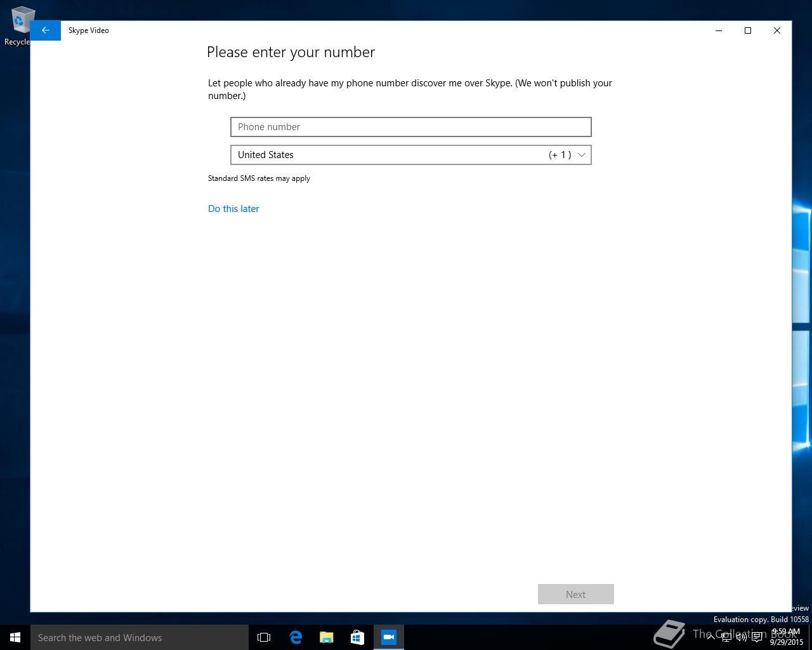Click the Please enter your number heading
Screen dimensions: 812x650
pyautogui.click(x=291, y=52)
